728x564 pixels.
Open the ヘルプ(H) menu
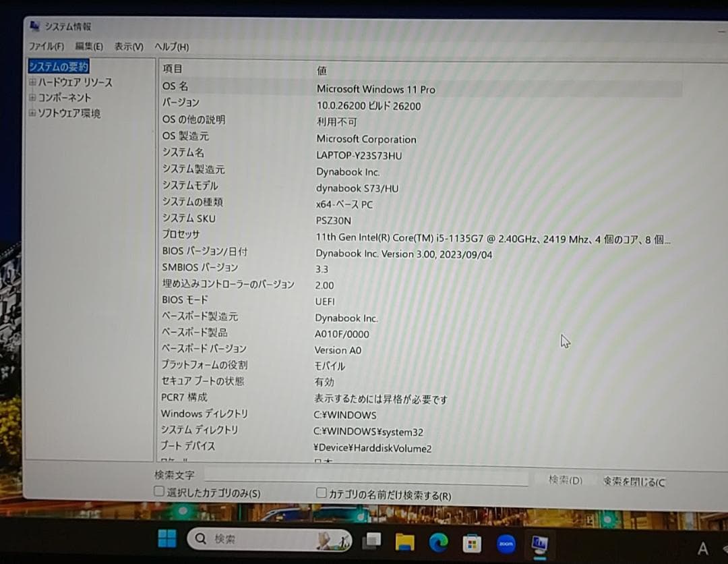[x=171, y=47]
